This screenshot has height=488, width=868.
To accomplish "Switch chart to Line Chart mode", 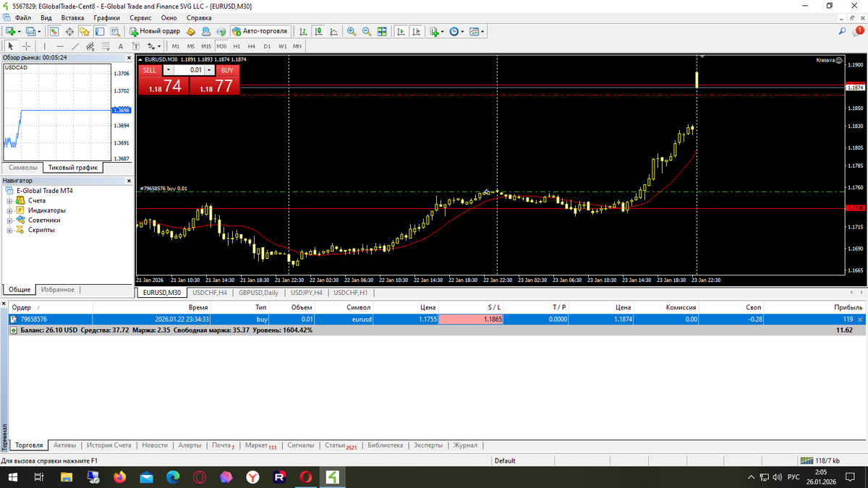I will pos(333,31).
